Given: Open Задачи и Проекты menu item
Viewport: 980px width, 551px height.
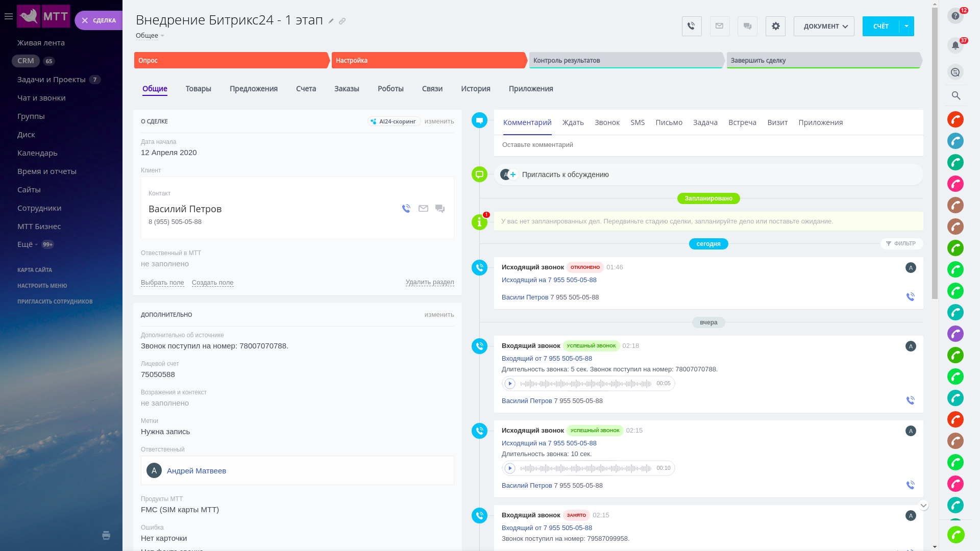Looking at the screenshot, I should [x=52, y=80].
